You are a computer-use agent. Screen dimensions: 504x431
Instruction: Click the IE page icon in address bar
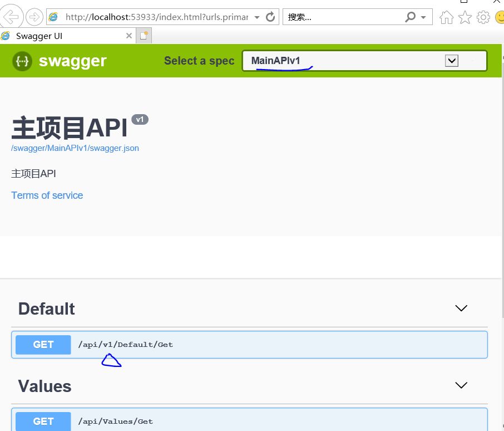tap(53, 17)
